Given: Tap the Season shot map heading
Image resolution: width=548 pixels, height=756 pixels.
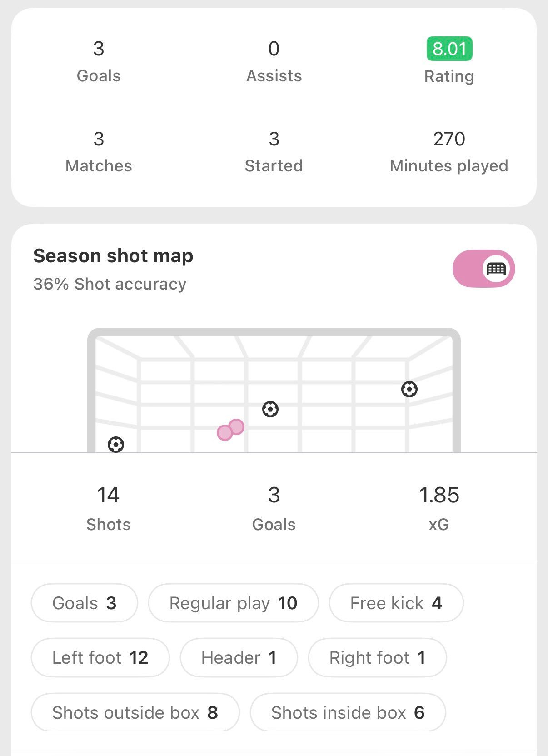Looking at the screenshot, I should (x=113, y=256).
